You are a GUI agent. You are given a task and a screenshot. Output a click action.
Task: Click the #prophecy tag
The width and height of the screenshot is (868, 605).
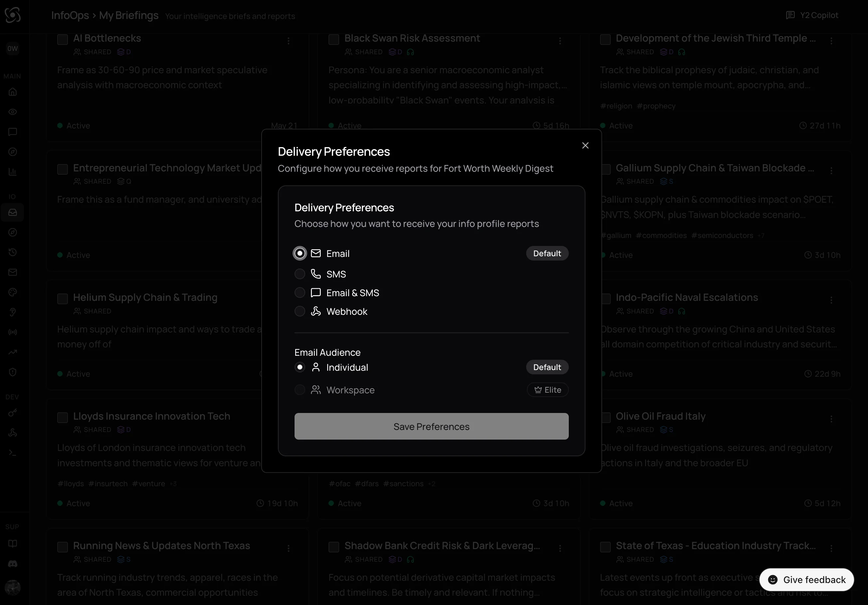(656, 106)
